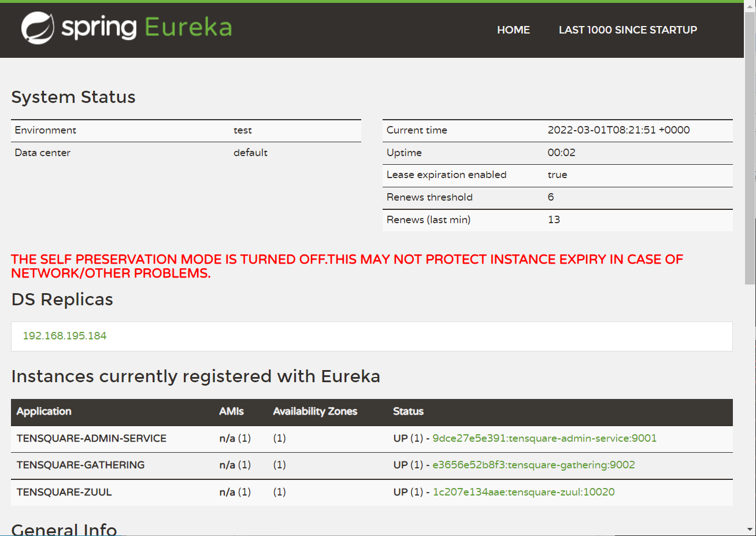
Task: Select the Uptime value 00:02
Action: coord(561,153)
